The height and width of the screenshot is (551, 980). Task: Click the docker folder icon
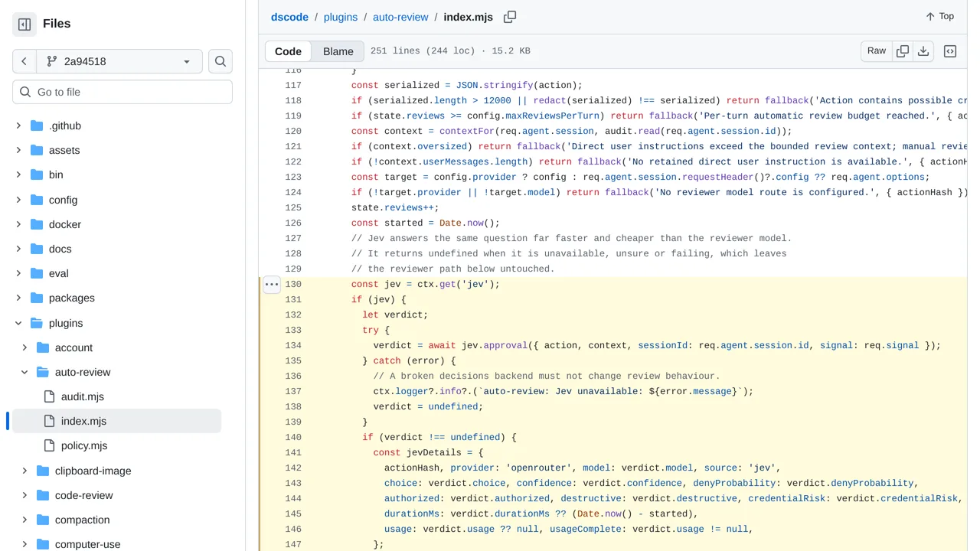tap(37, 224)
